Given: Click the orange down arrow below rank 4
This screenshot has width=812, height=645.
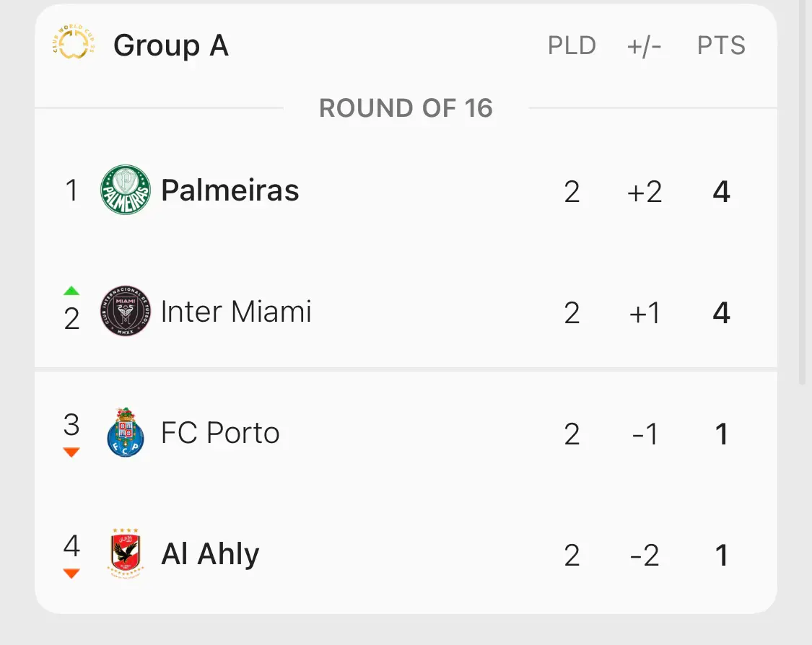Looking at the screenshot, I should click(71, 574).
